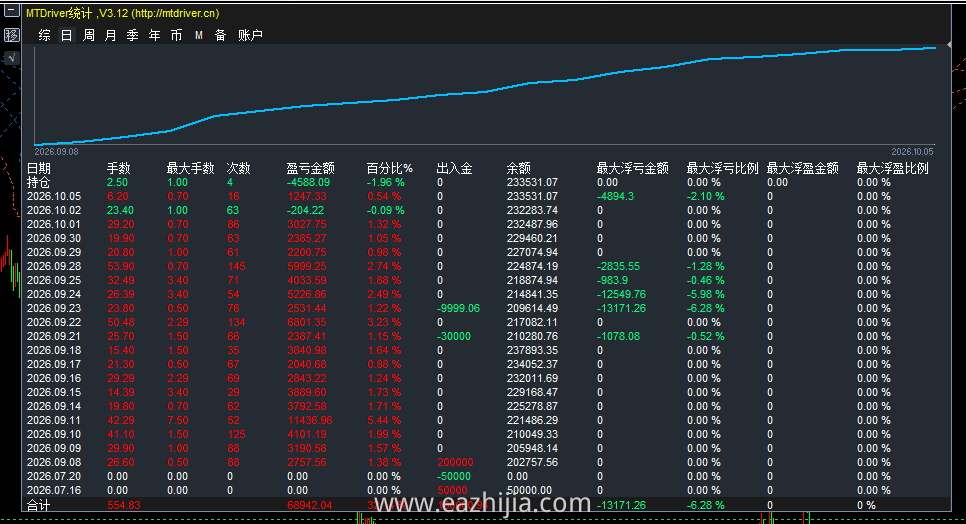
Task: Select the 2026.10.05 table row date
Action: (x=54, y=196)
